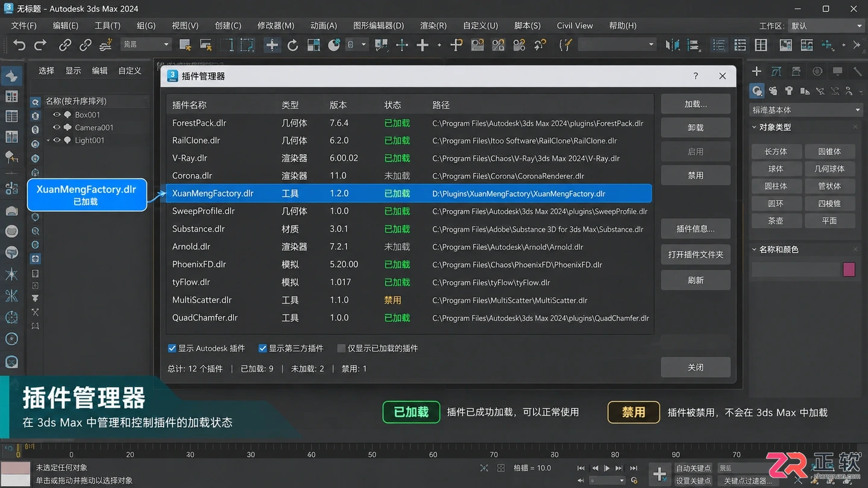Toggle the 显示第三方插件 checkbox

262,348
